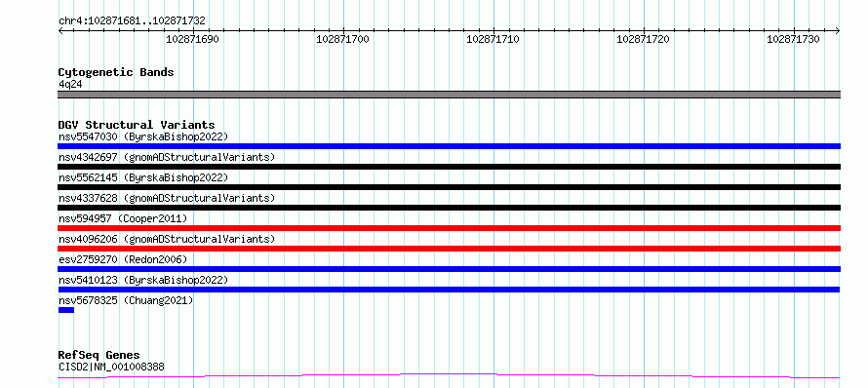Open variant label nsv5410123 (ByrskaBishop2022)

click(143, 280)
